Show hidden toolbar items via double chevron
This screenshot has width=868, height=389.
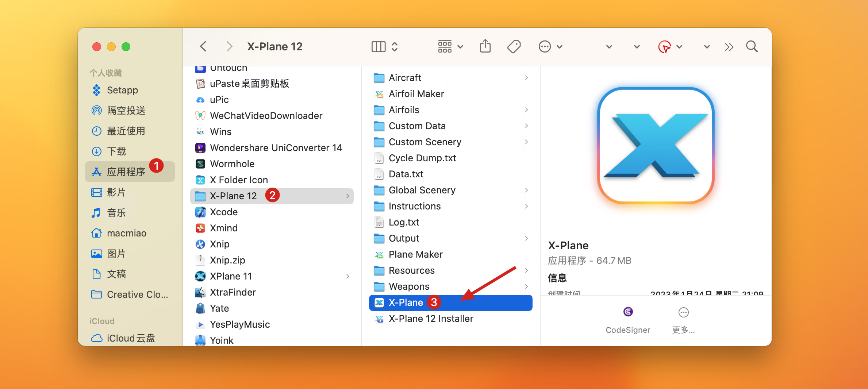tap(729, 47)
